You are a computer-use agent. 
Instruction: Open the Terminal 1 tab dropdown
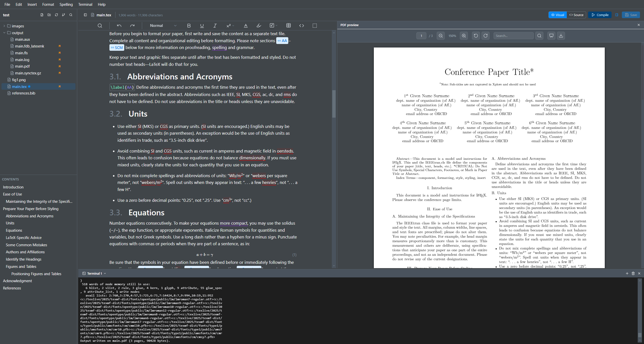point(105,273)
